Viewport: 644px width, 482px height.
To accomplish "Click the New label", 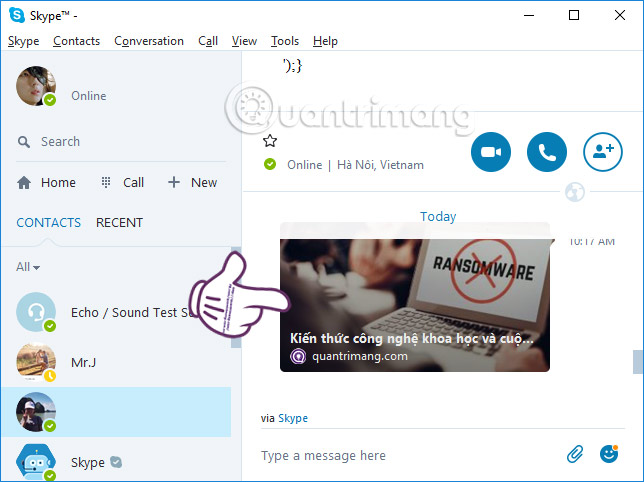I will pyautogui.click(x=204, y=182).
